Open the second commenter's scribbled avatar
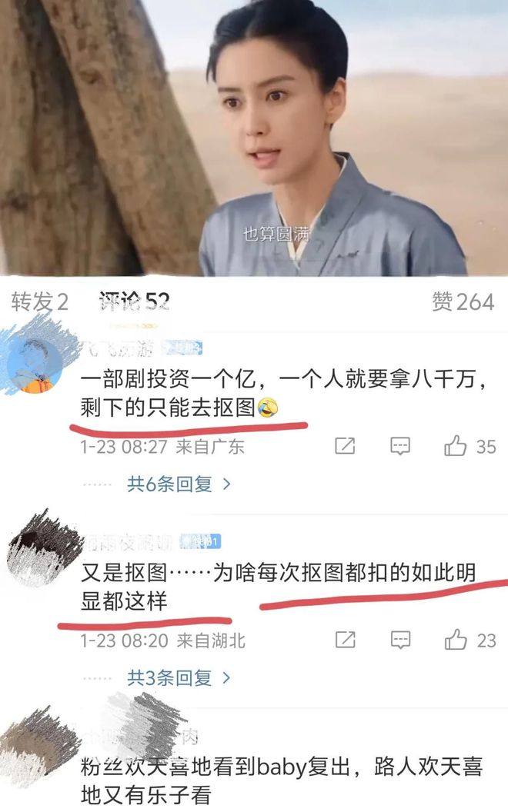The height and width of the screenshot is (812, 508). pos(42,549)
